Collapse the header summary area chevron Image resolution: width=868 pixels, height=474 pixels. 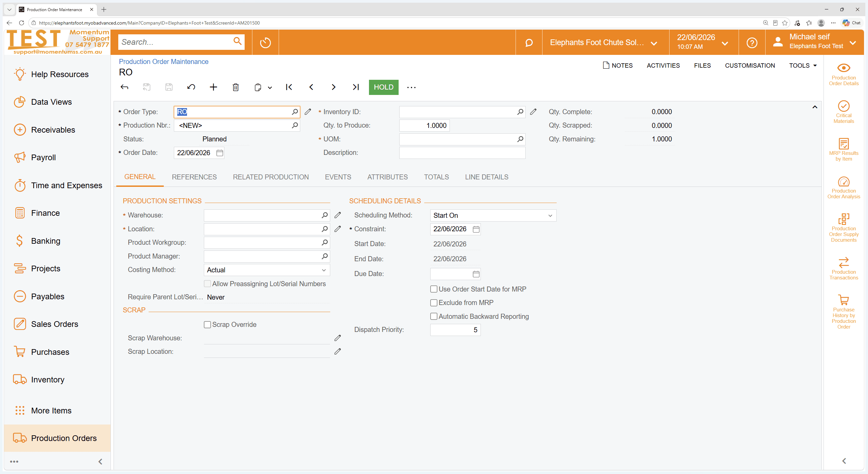(815, 107)
